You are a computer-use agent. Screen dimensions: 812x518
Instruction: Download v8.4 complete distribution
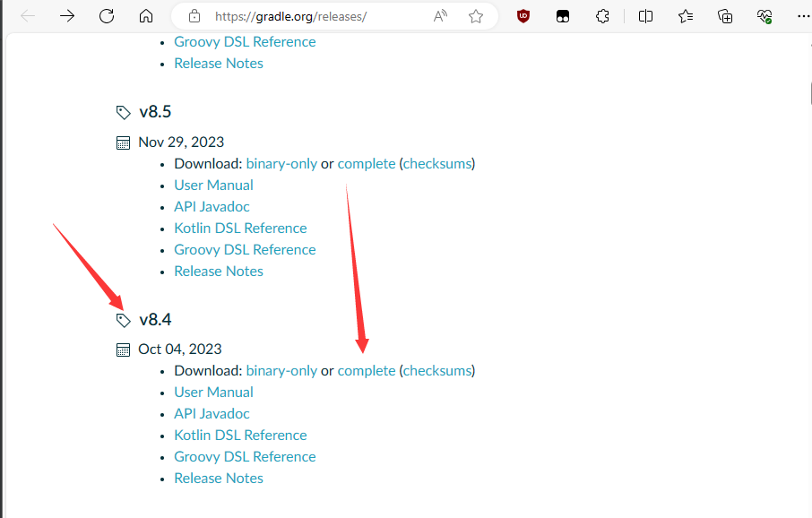click(x=367, y=371)
